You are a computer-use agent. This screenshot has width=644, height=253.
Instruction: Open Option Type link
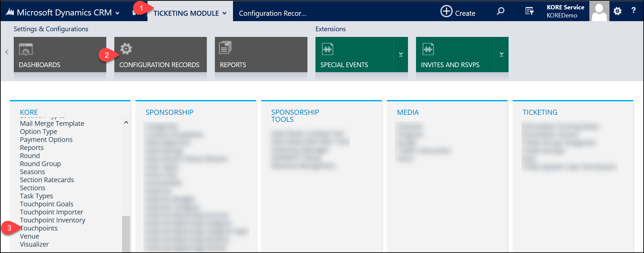coord(39,132)
